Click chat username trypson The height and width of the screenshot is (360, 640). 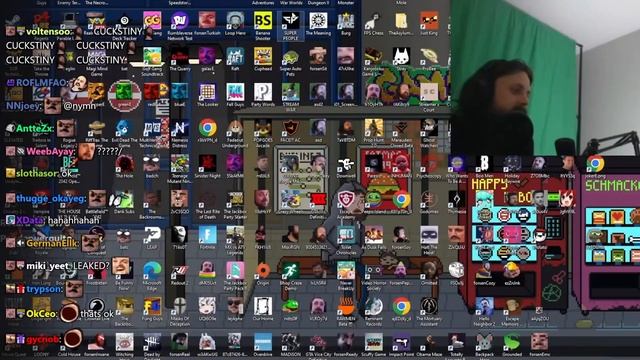tap(44, 289)
